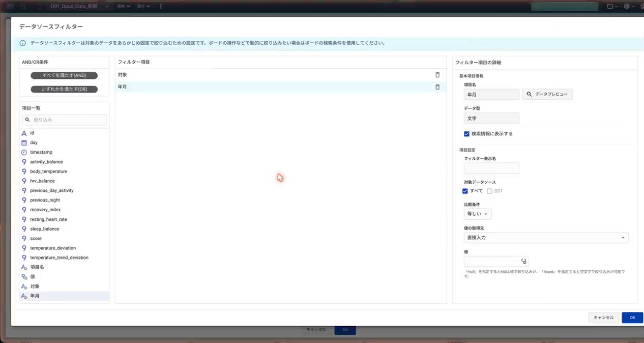
Task: Click the キャンセル button
Action: (603, 318)
